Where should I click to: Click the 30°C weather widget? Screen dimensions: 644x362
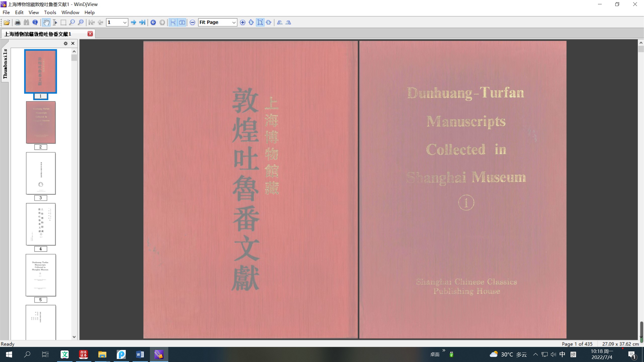[508, 354]
